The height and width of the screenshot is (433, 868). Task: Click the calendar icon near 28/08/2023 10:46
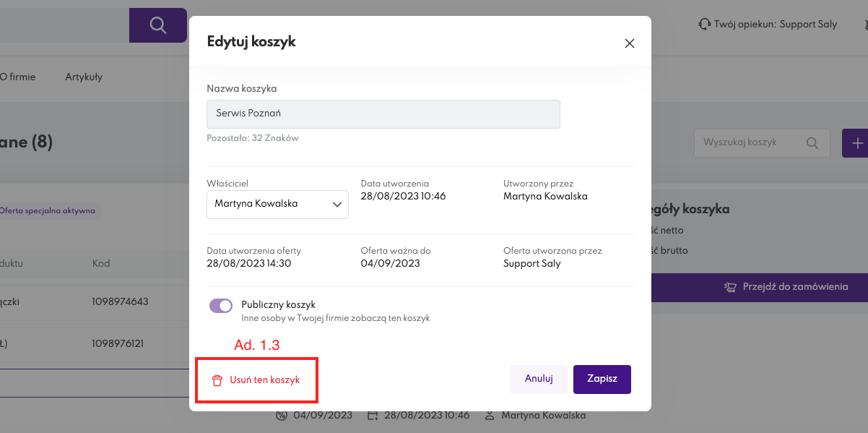[373, 416]
